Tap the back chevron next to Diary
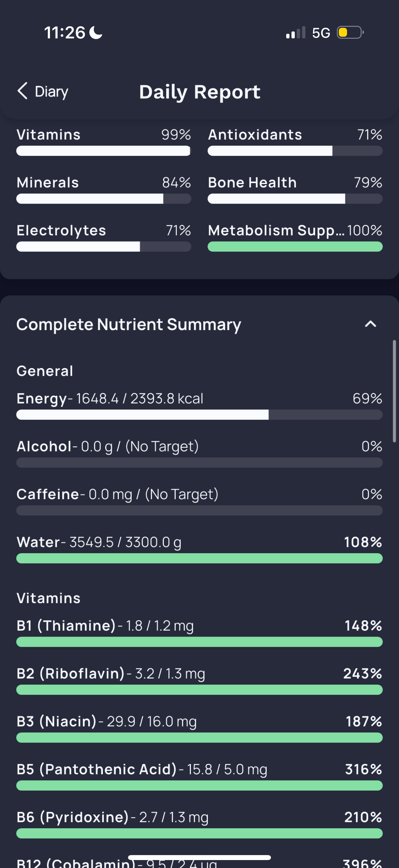 [22, 91]
